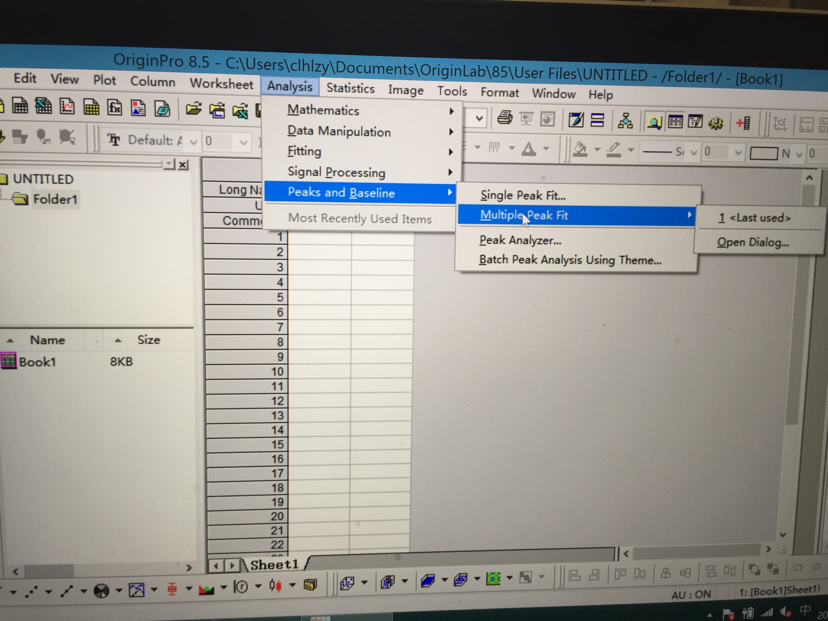Click the New Layout toolbar icon
This screenshot has height=621, width=828.
(x=138, y=108)
